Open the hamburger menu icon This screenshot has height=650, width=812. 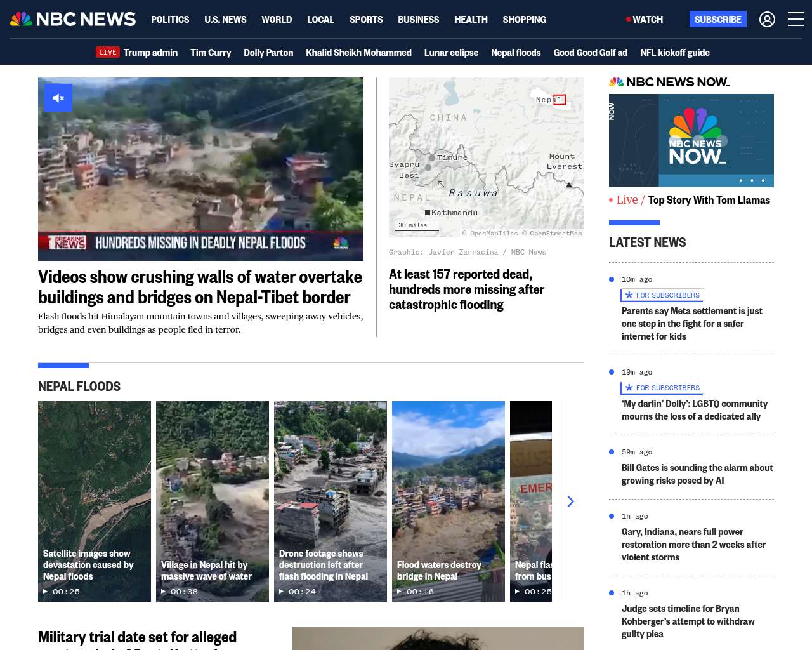click(x=796, y=20)
